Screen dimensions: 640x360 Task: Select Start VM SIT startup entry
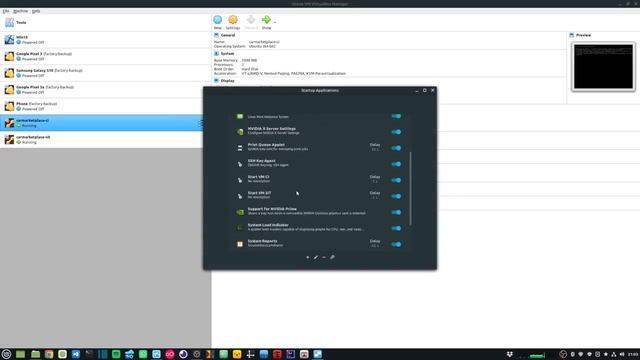click(x=319, y=196)
